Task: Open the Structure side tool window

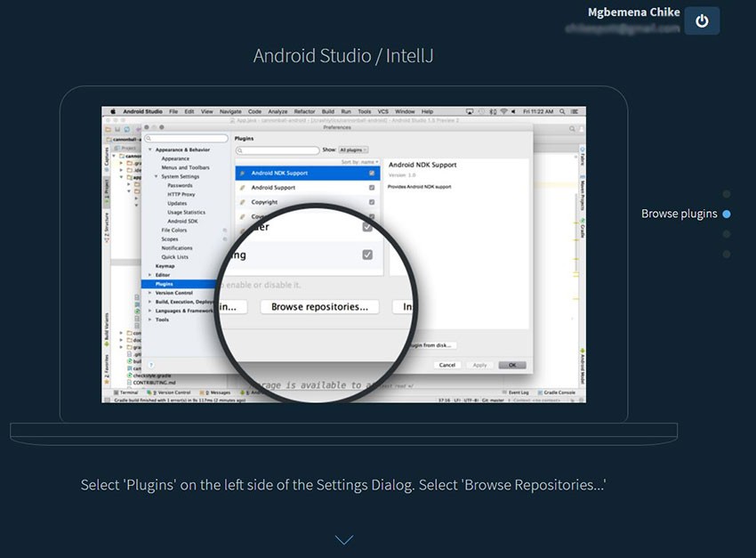Action: 107,228
